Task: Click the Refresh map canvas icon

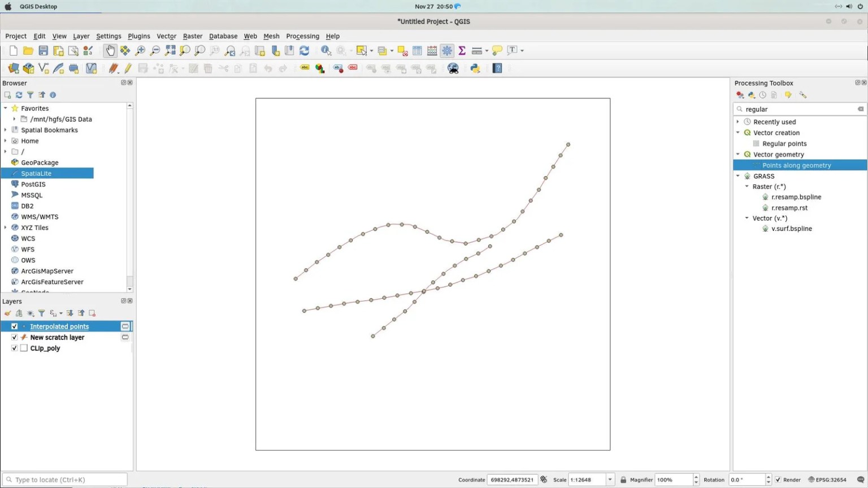Action: click(304, 50)
